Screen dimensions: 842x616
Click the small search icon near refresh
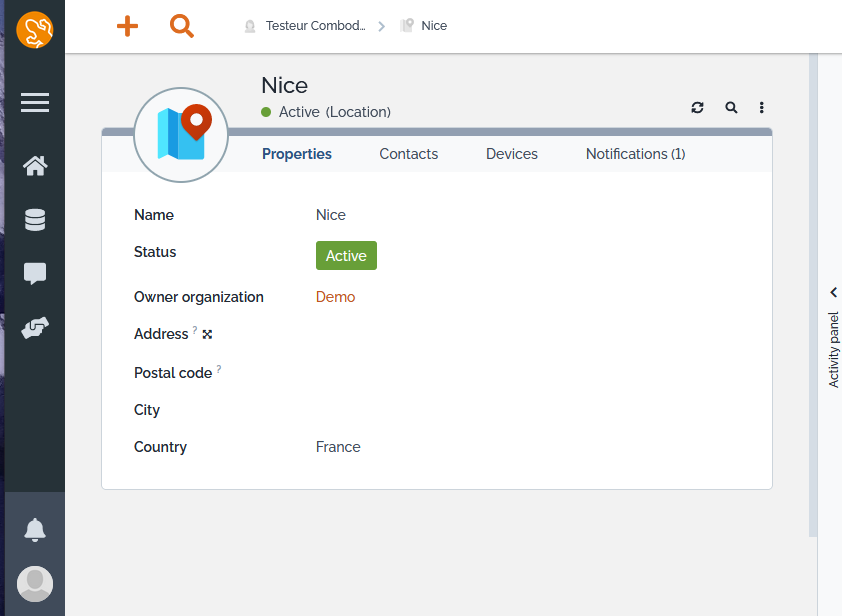(x=731, y=108)
